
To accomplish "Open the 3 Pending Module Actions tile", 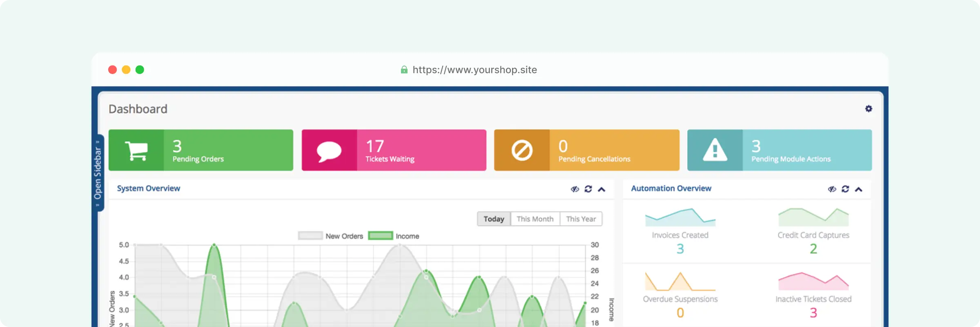I will 780,150.
